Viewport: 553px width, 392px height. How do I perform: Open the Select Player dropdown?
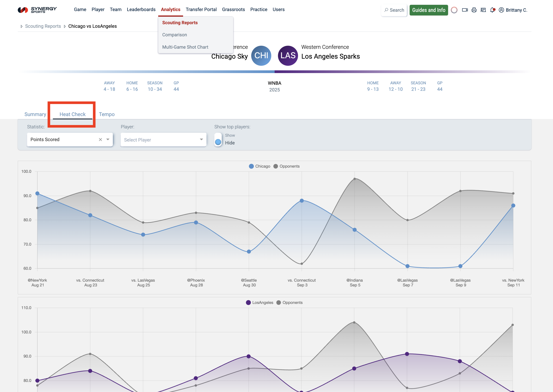pyautogui.click(x=163, y=140)
